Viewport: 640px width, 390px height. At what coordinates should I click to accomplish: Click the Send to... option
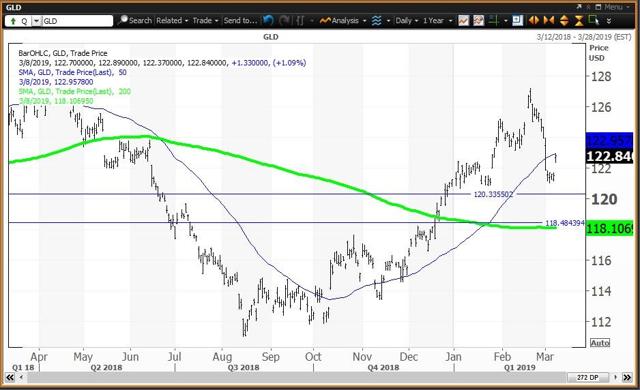(240, 20)
